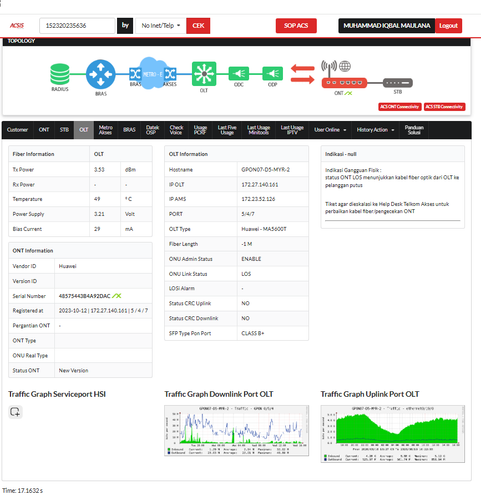The height and width of the screenshot is (500, 481).
Task: Click the BRAS switch icon beside Metro-E cloud
Action: pos(135,74)
